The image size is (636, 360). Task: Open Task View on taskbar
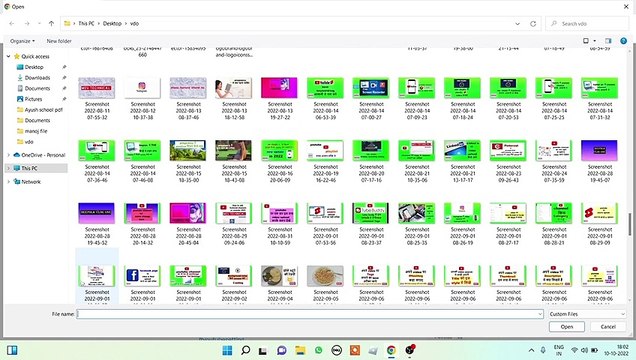click(x=263, y=350)
